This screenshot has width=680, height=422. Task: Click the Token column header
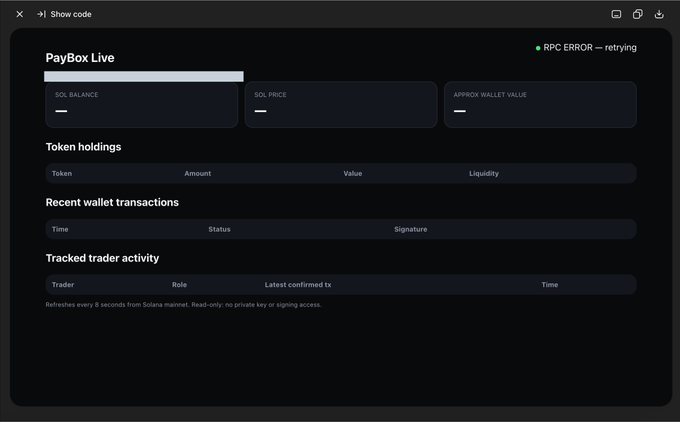pyautogui.click(x=62, y=173)
